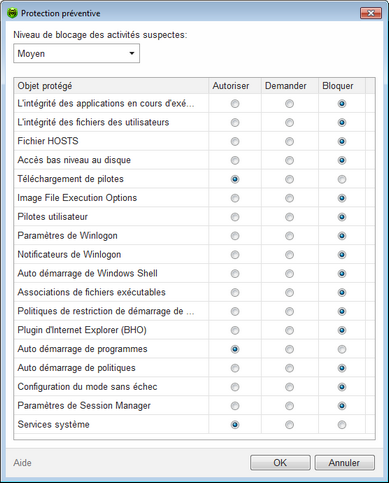The width and height of the screenshot is (389, 483).
Task: Click the Bloquer column header
Action: click(x=342, y=86)
